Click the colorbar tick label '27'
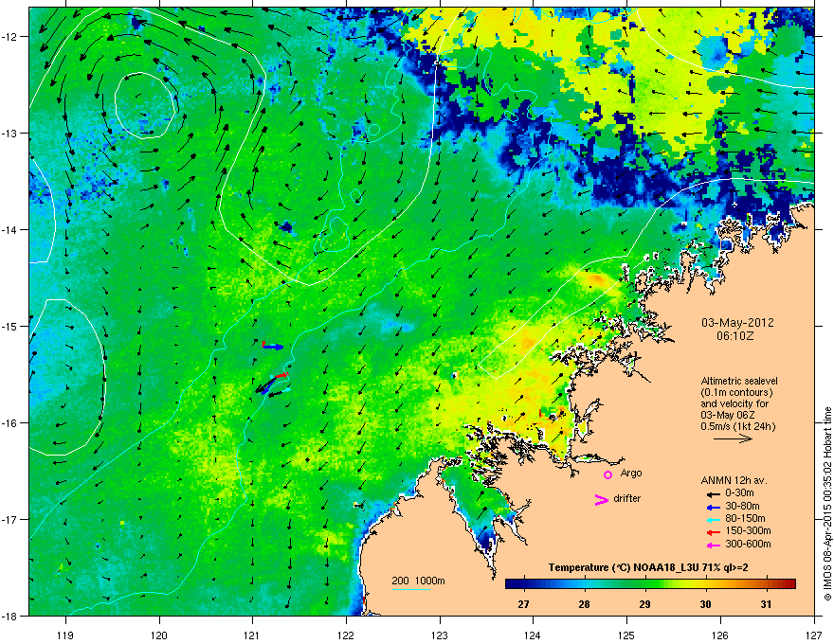Screen dimensions: 834x644 (x=524, y=604)
